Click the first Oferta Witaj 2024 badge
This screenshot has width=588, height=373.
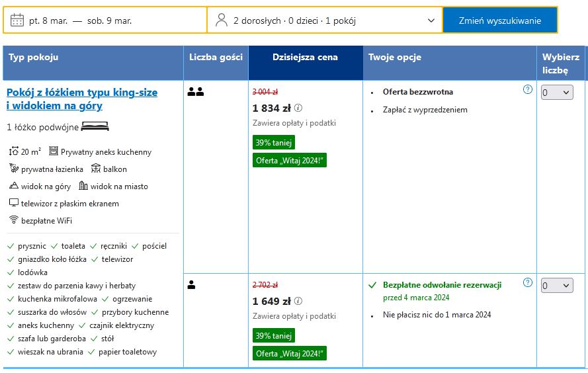290,160
